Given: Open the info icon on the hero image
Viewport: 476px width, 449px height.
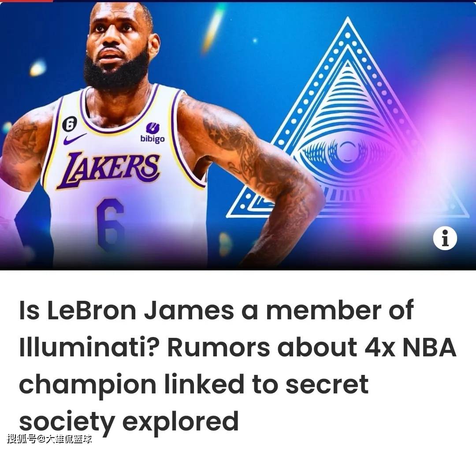Looking at the screenshot, I should click(x=445, y=239).
